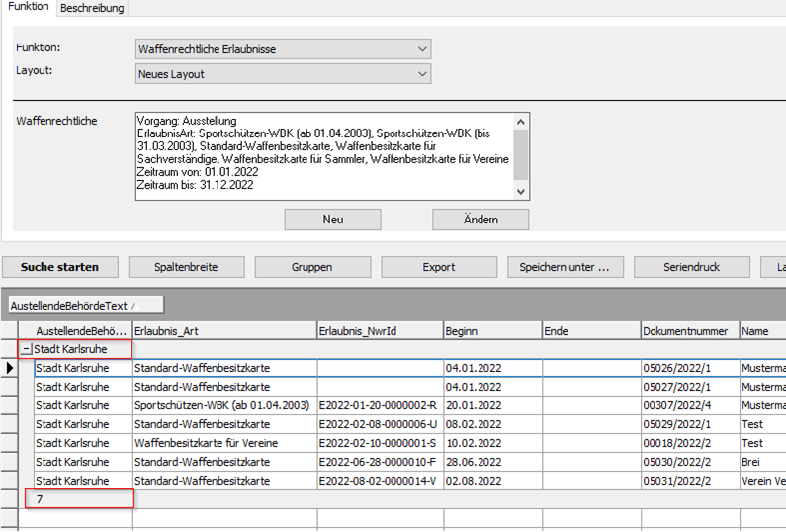Screen dimensions: 786x532
Task: Collapse the Stadt Karlsruhe group
Action: pyautogui.click(x=27, y=350)
